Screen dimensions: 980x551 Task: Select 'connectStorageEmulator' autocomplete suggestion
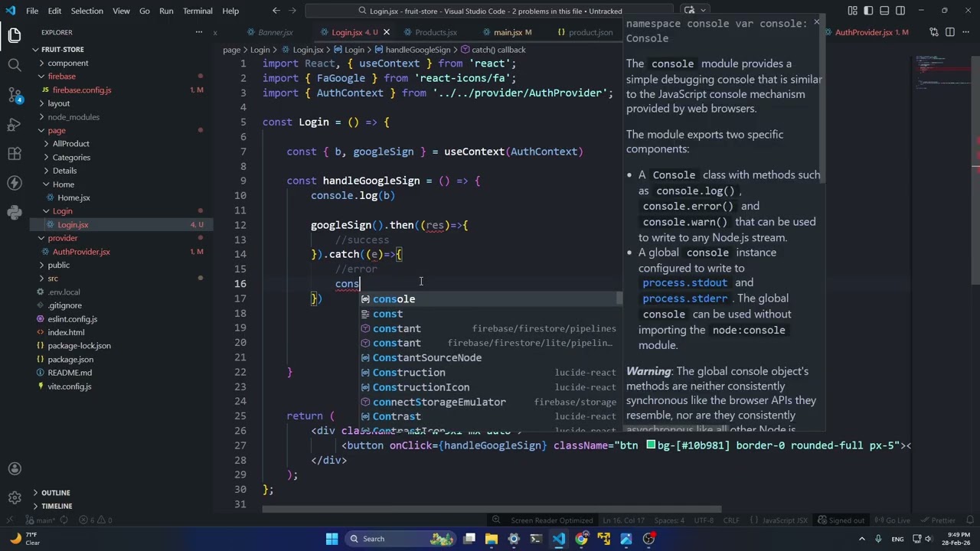point(490,403)
